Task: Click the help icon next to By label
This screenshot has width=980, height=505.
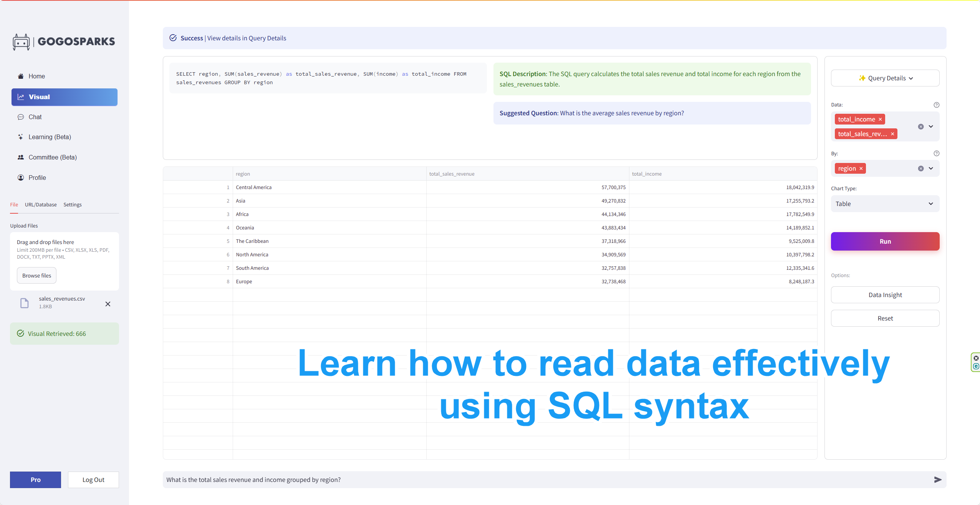Action: click(x=936, y=153)
